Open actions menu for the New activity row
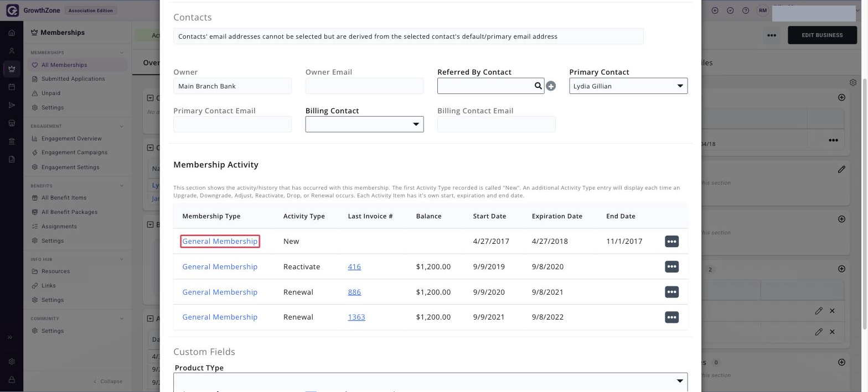Image resolution: width=868 pixels, height=392 pixels. [x=671, y=242]
